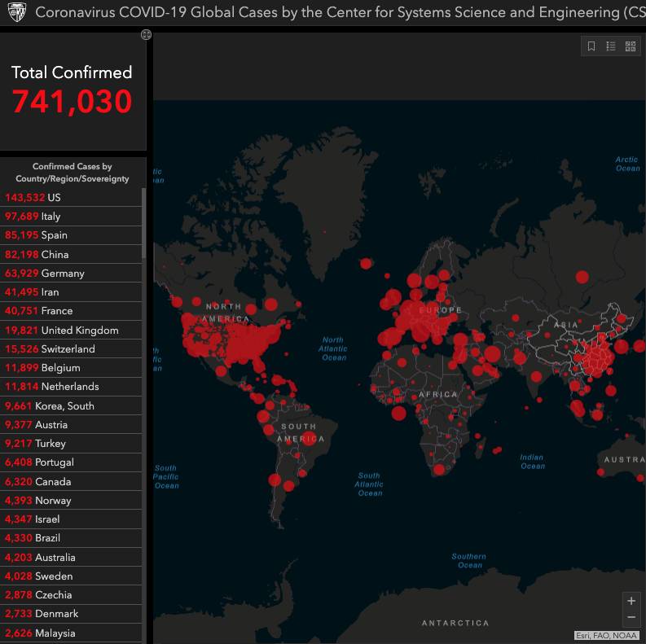Choose Canada with 6,320 cases

pyautogui.click(x=71, y=482)
